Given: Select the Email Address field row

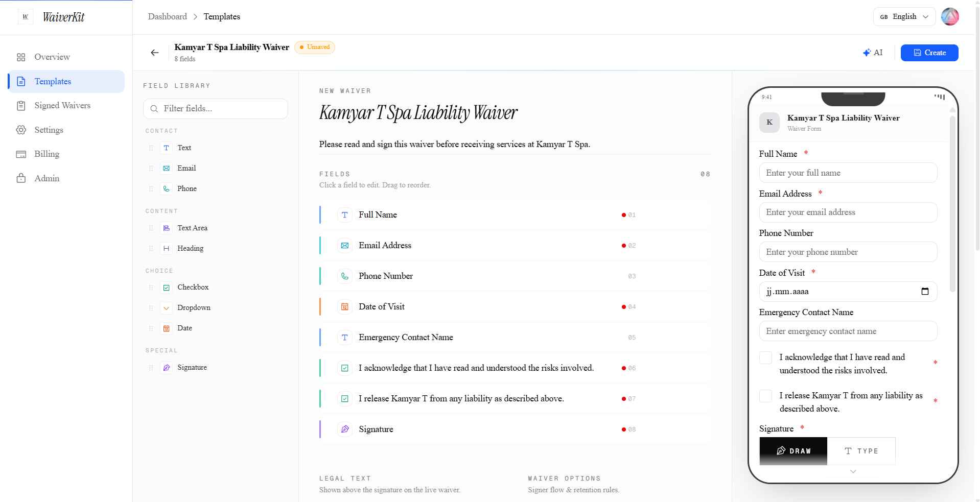Looking at the screenshot, I should coord(515,246).
